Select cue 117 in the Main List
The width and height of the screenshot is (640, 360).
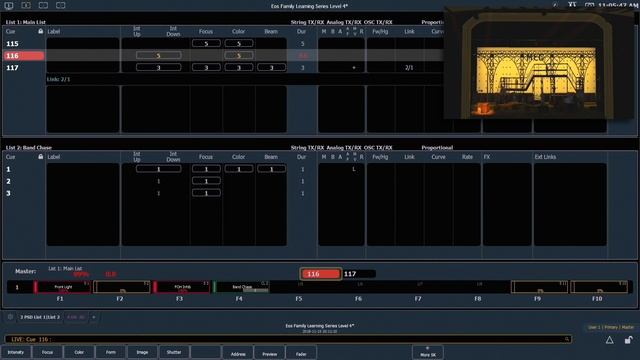click(x=12, y=68)
